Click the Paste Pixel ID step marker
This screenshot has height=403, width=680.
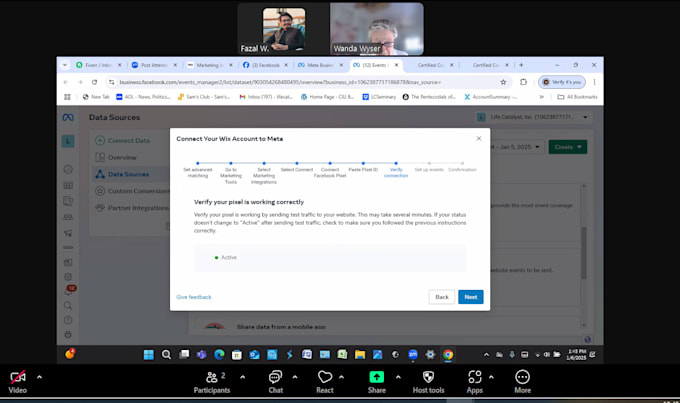[363, 164]
